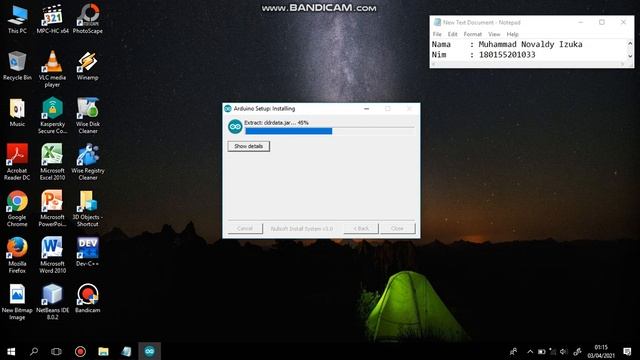Open Google Chrome desktop icon
640x360 pixels.
pyautogui.click(x=17, y=209)
